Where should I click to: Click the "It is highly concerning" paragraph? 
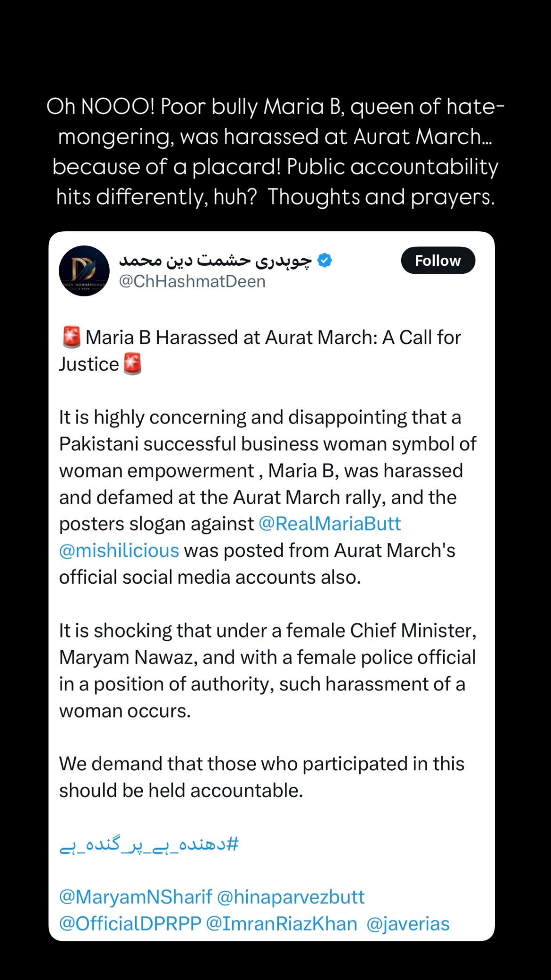click(x=267, y=497)
